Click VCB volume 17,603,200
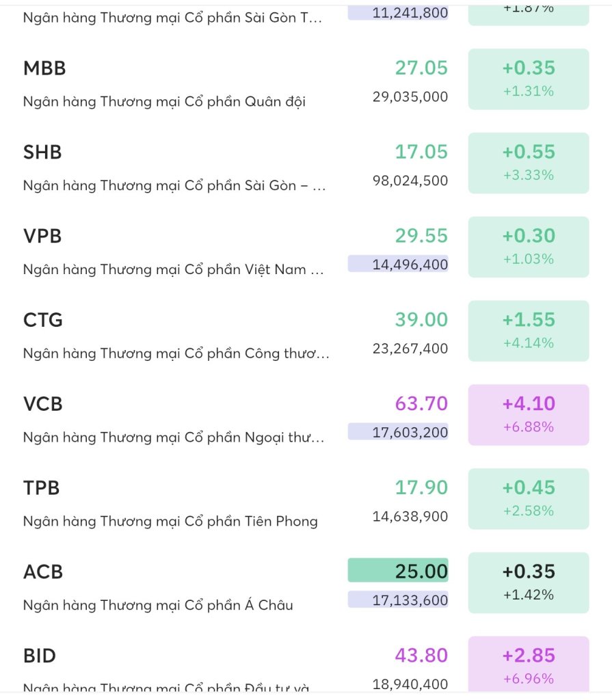The width and height of the screenshot is (612, 700). click(x=398, y=432)
